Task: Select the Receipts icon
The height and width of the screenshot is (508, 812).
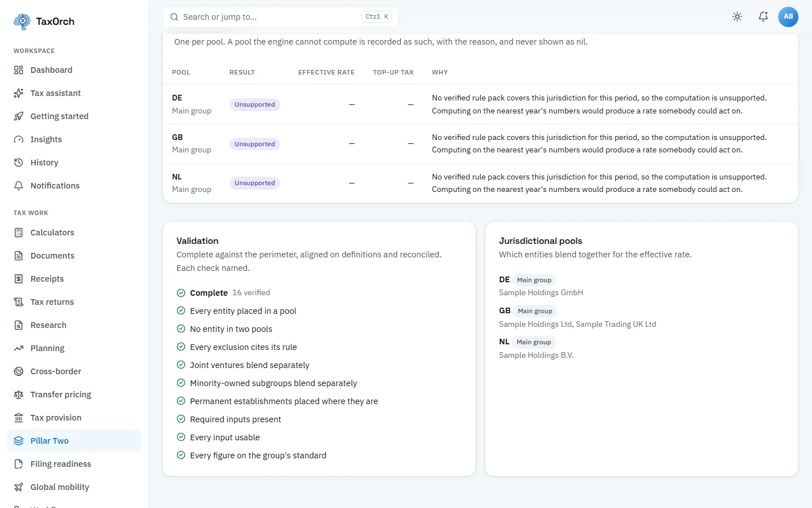Action: point(19,279)
